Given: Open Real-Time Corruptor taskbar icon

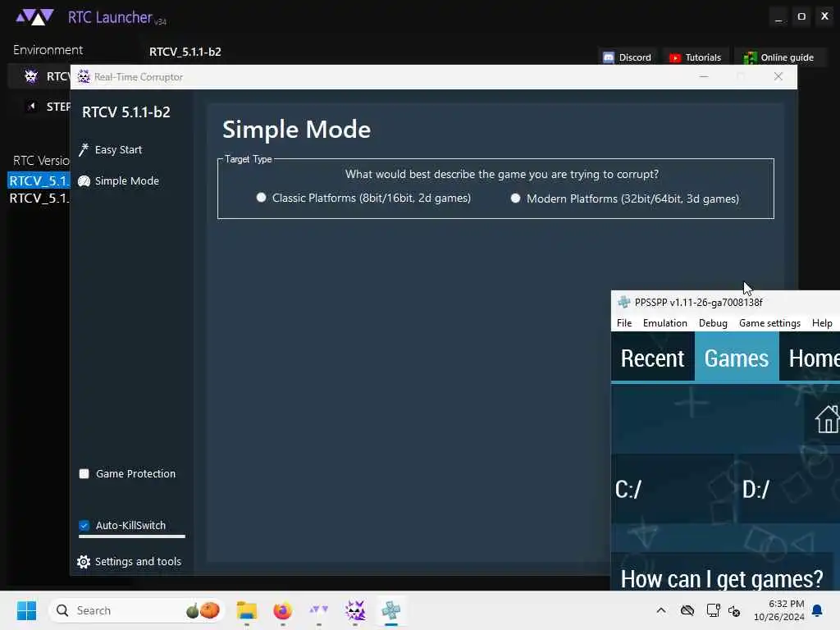Looking at the screenshot, I should coord(354,610).
